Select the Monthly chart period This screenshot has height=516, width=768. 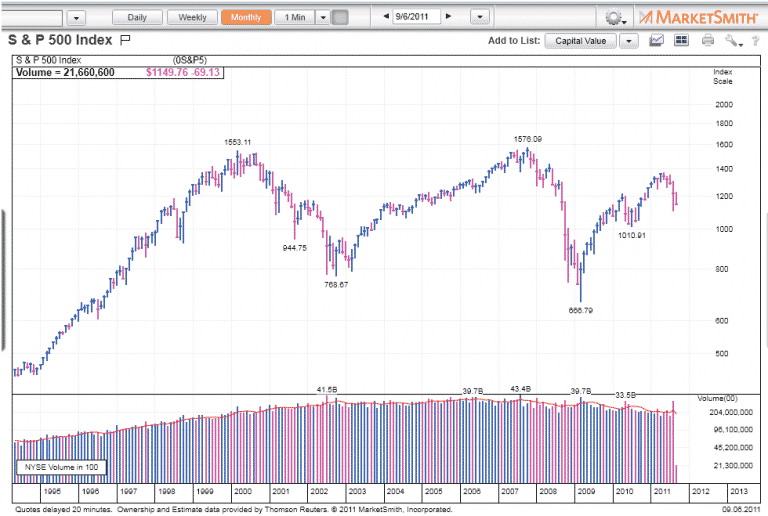245,17
